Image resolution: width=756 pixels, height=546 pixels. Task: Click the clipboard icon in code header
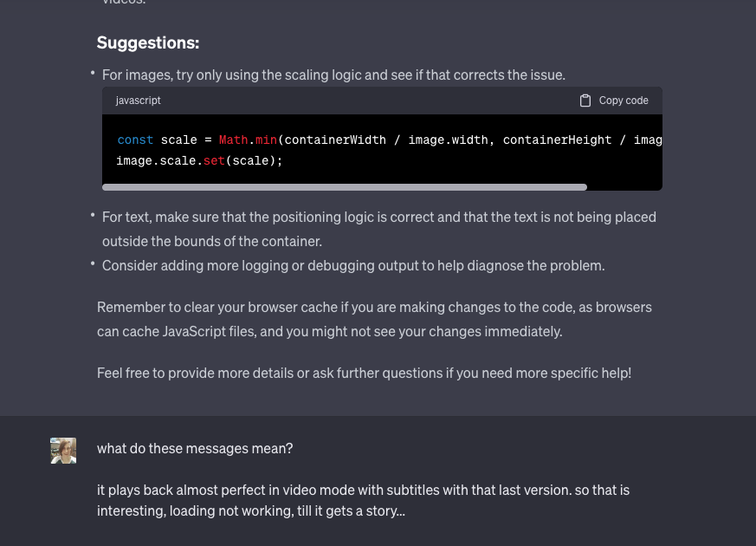tap(585, 101)
